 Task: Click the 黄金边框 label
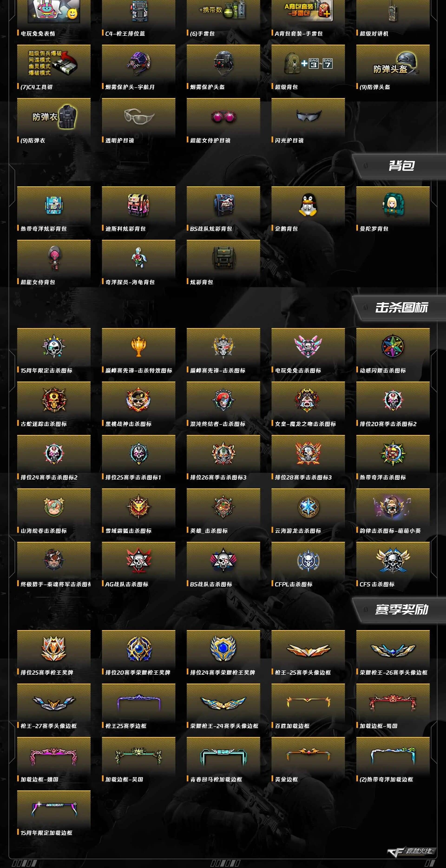pyautogui.click(x=286, y=779)
